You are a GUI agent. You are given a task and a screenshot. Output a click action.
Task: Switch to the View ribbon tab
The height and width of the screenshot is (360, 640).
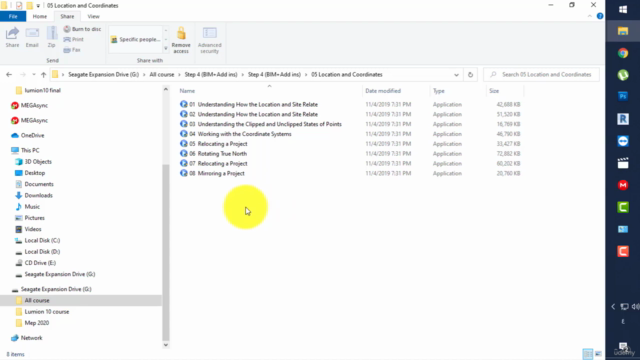click(93, 16)
